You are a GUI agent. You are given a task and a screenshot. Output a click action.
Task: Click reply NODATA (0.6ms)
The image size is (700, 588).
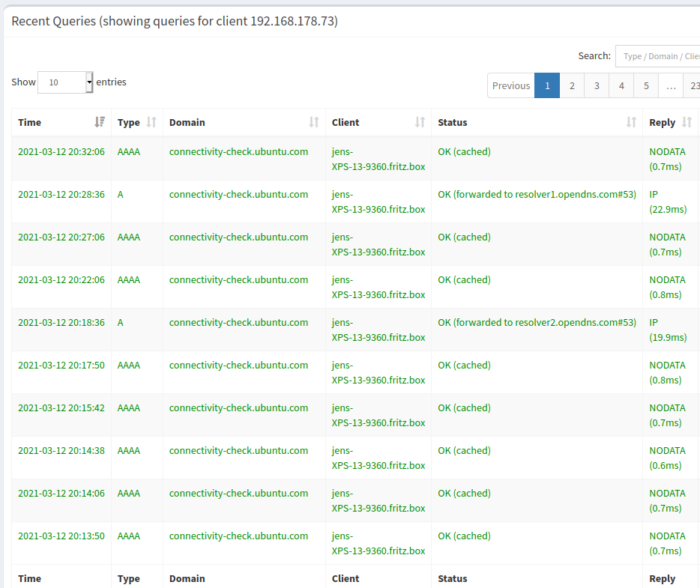click(667, 458)
